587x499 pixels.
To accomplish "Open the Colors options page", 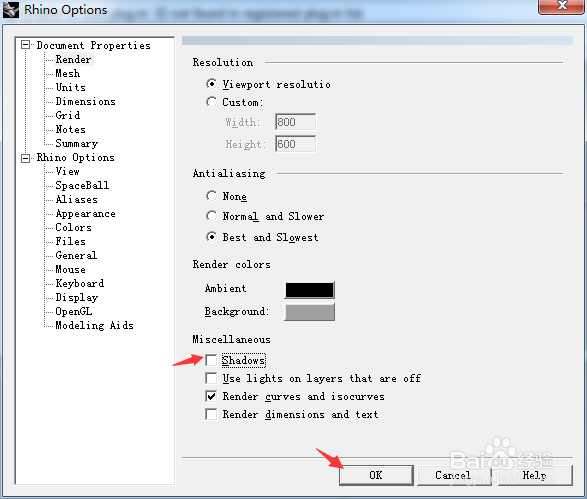I will coord(73,228).
